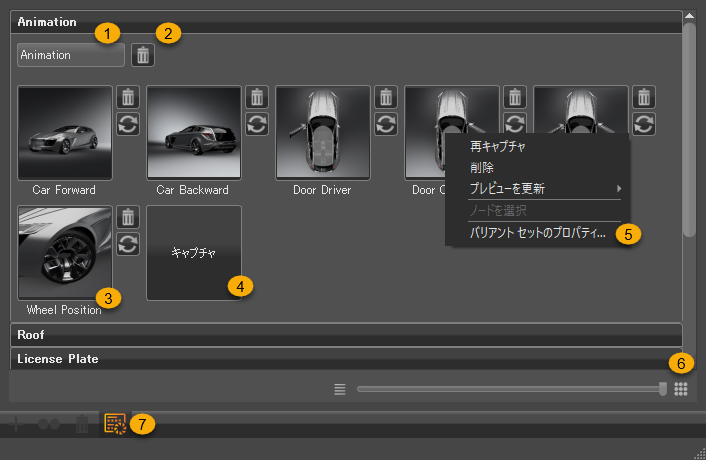Open バリアント セットのプロパティ... dialog
This screenshot has height=460, width=706.
pyautogui.click(x=537, y=233)
